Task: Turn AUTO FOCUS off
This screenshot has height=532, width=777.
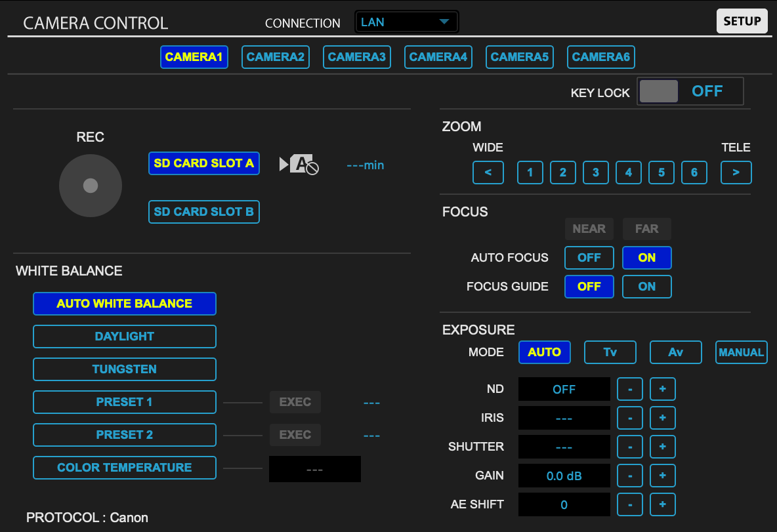Action: tap(589, 257)
